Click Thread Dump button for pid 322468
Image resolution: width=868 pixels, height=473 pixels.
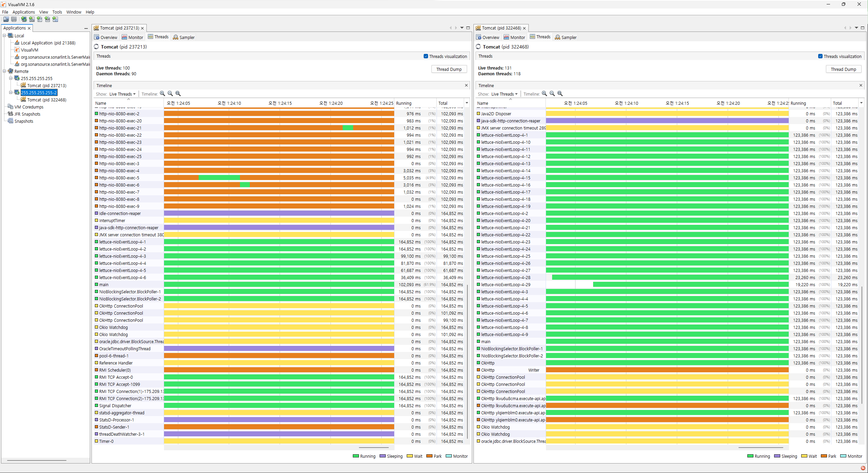click(843, 69)
